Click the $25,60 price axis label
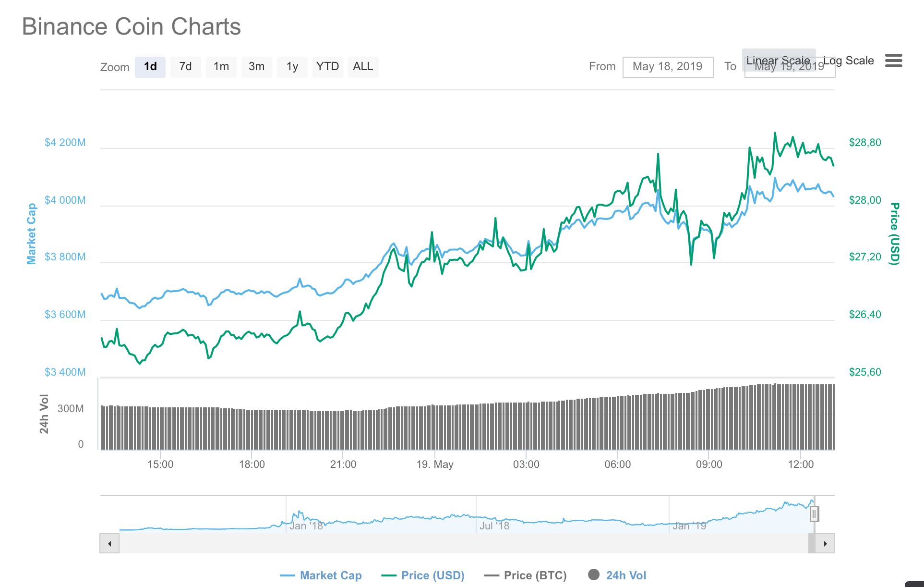The height and width of the screenshot is (587, 924). 865,372
